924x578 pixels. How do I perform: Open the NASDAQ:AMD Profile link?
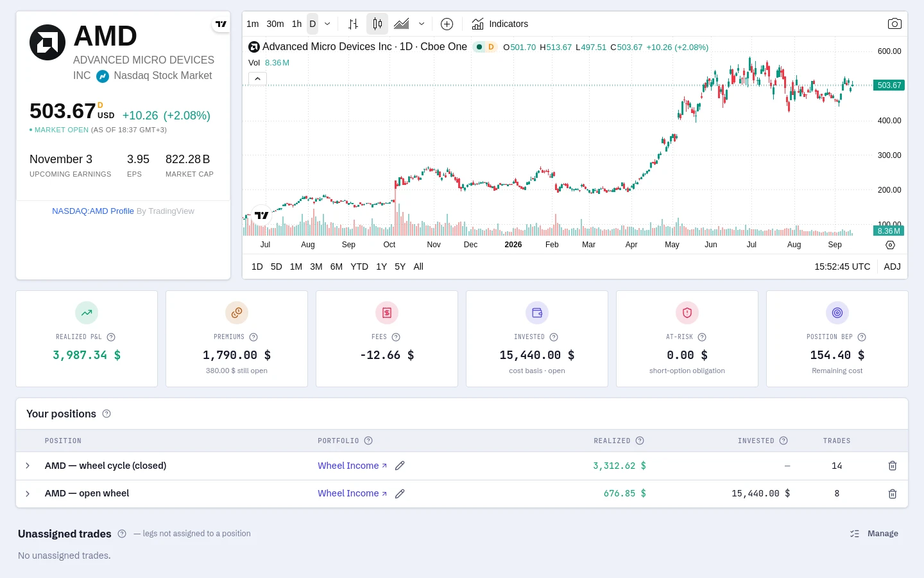93,211
